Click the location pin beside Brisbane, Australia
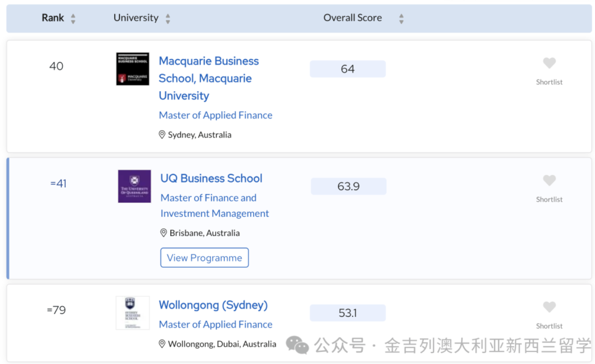 pos(163,233)
